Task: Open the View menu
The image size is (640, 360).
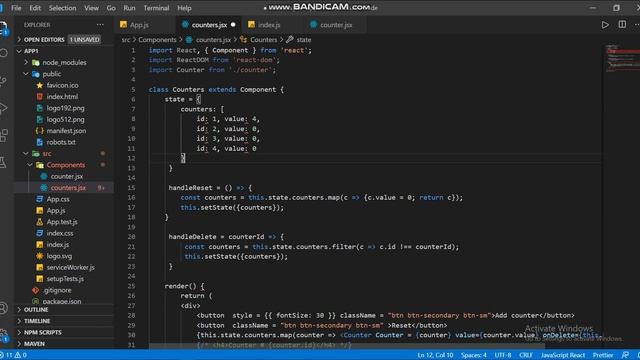Action: tap(91, 8)
